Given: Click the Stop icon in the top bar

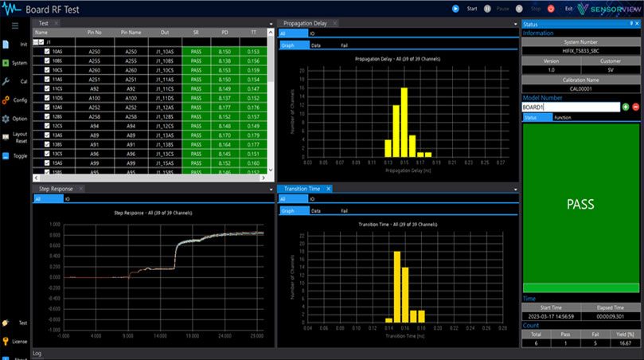Looking at the screenshot, I should coord(519,9).
